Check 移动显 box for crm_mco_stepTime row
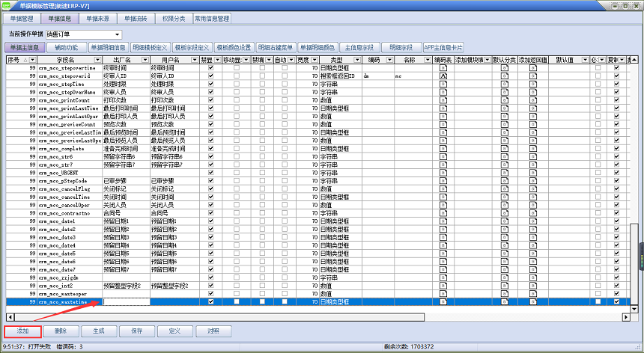Image resolution: width=644 pixels, height=353 pixels. point(237,84)
